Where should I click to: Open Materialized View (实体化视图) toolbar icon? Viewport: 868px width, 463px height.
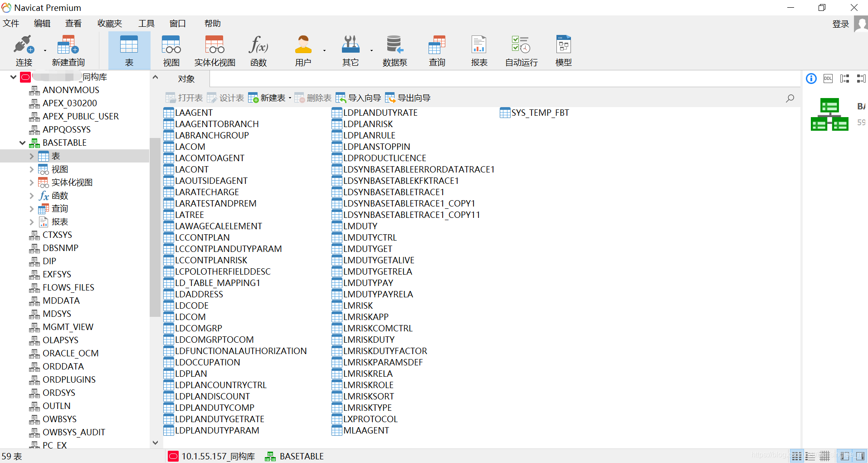[x=215, y=50]
